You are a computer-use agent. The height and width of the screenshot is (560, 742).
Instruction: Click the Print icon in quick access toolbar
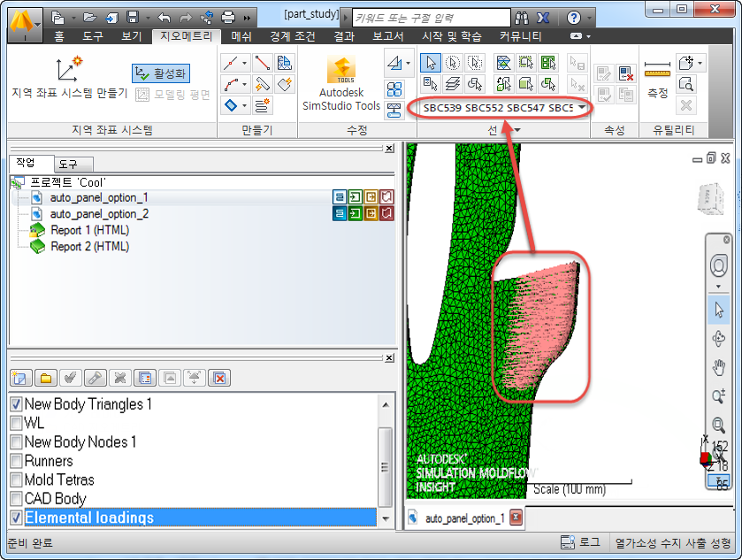click(228, 18)
